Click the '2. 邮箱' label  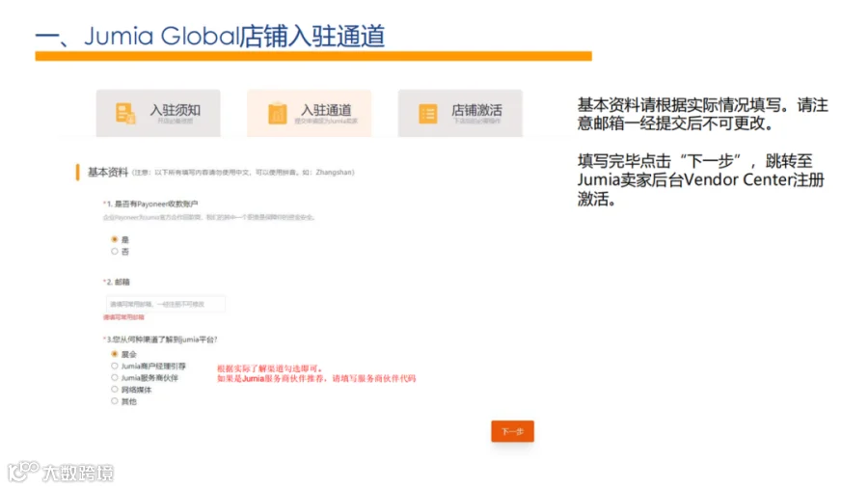coord(117,282)
